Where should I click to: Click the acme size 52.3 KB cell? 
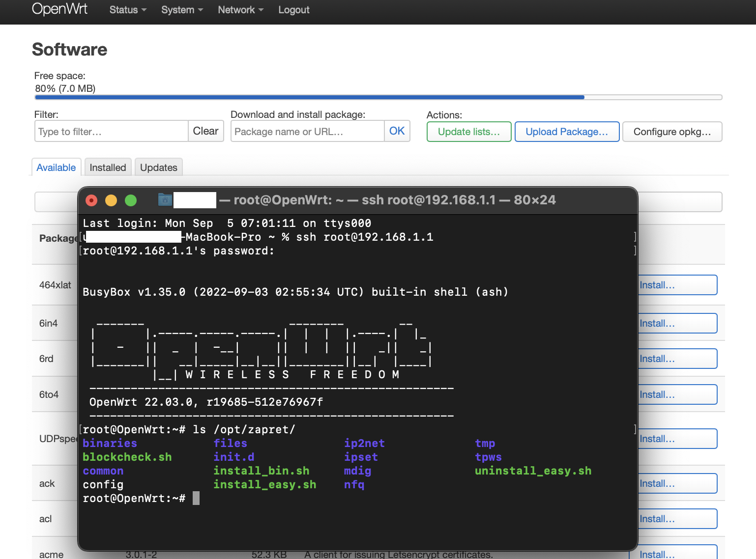coord(269,555)
